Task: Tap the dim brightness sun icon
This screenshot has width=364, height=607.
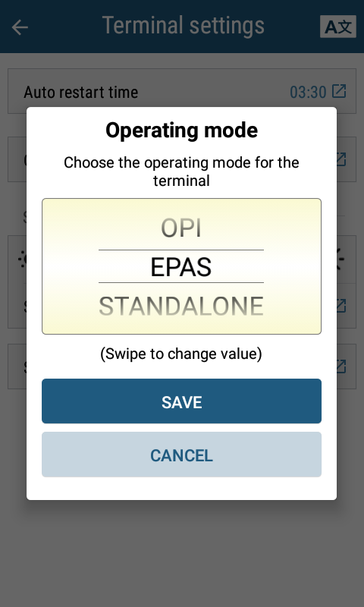Action: (x=23, y=259)
